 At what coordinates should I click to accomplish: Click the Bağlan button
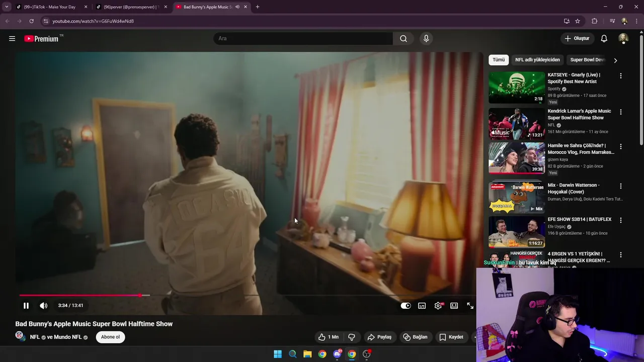point(415,337)
